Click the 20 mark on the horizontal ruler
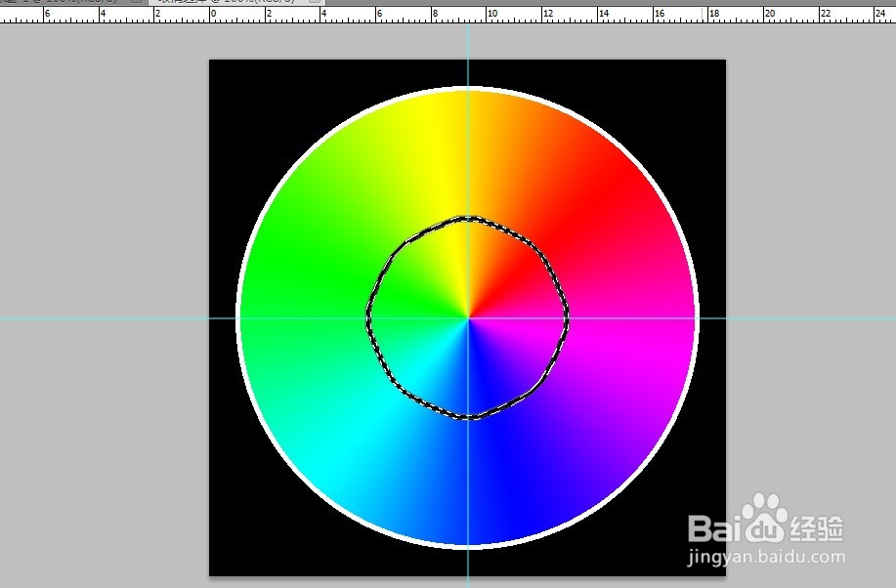This screenshot has width=896, height=588. click(x=770, y=13)
